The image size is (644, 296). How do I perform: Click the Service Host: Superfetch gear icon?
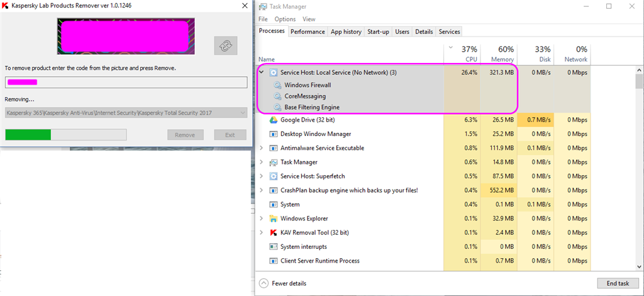click(274, 176)
